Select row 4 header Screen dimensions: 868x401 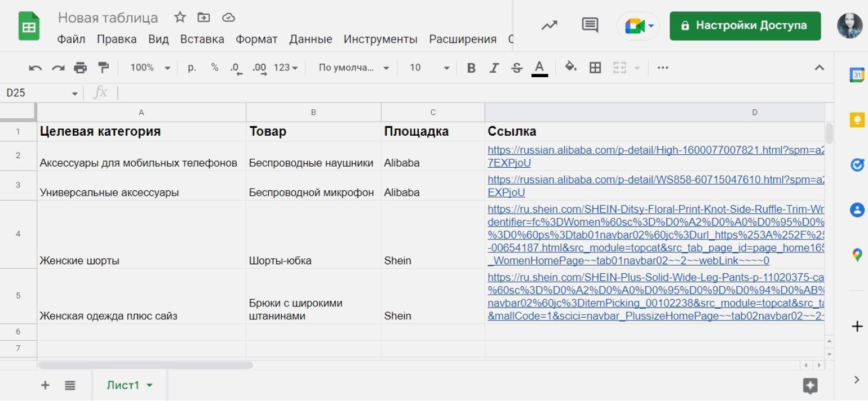18,234
